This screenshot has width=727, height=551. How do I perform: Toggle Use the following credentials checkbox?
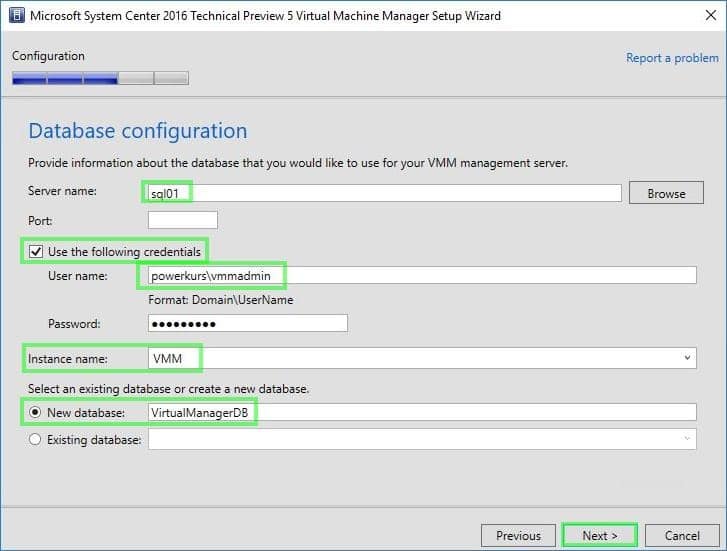coord(36,252)
